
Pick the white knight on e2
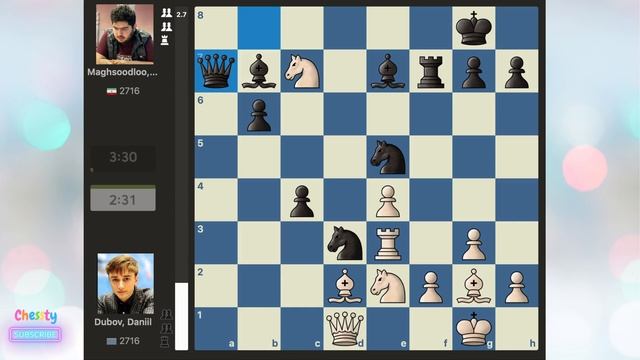[x=388, y=286]
